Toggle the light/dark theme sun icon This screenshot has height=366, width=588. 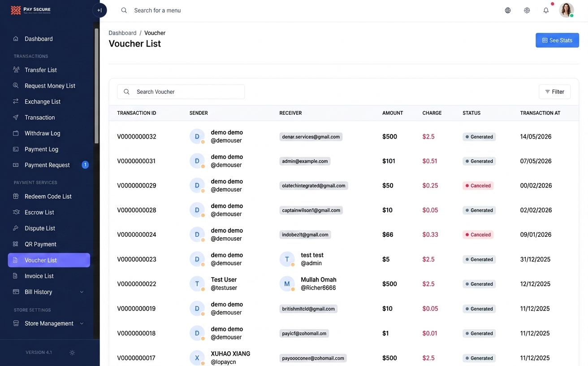(x=72, y=353)
